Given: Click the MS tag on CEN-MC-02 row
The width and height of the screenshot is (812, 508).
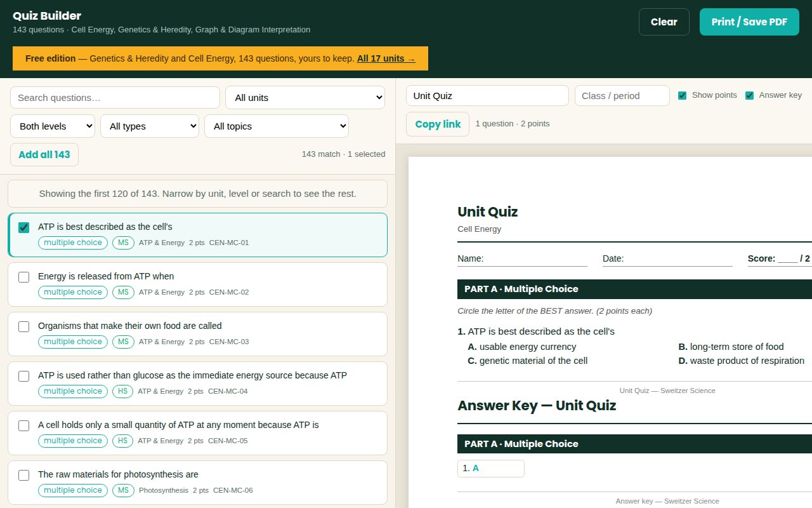Looking at the screenshot, I should (x=124, y=292).
